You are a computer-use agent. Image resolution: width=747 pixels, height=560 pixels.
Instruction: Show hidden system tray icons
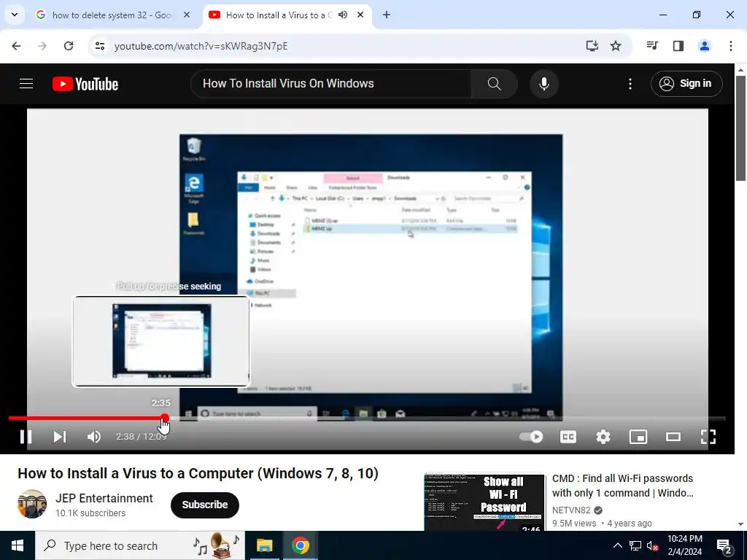coord(617,545)
